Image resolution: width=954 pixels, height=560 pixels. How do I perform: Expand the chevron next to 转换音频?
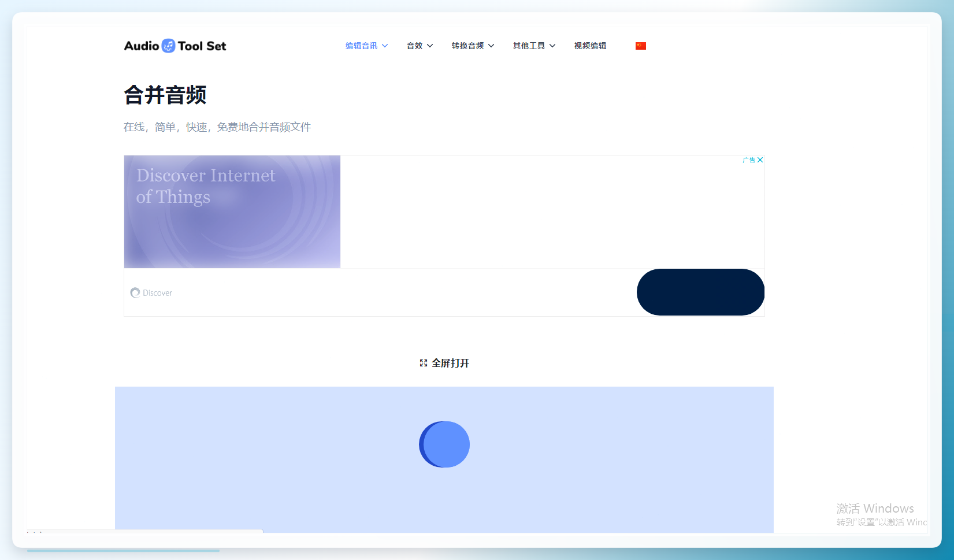pos(491,46)
